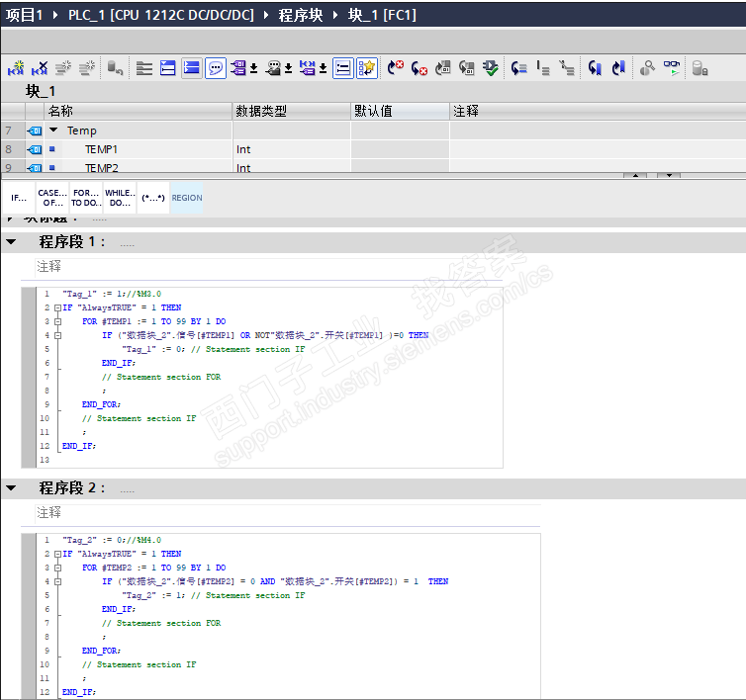Click the Close all networks icon

click(167, 68)
